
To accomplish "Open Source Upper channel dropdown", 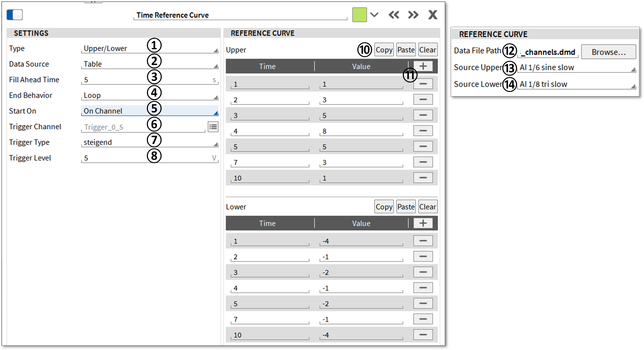I will [576, 68].
